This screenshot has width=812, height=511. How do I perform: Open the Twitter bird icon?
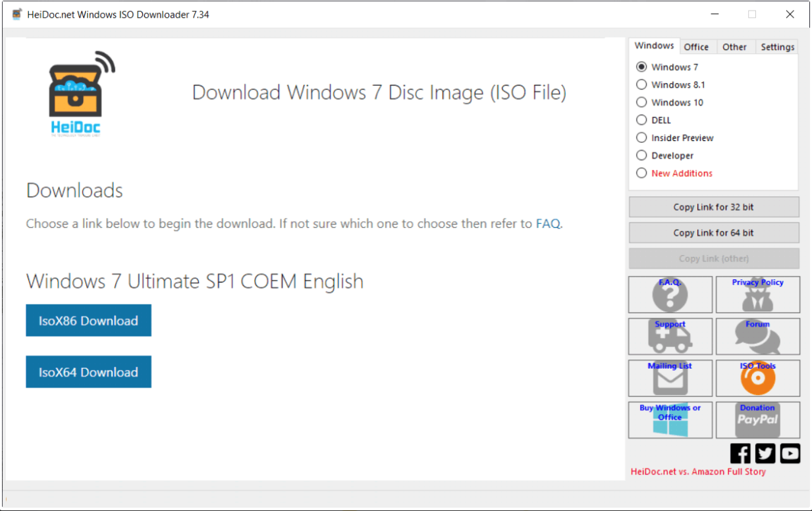765,453
